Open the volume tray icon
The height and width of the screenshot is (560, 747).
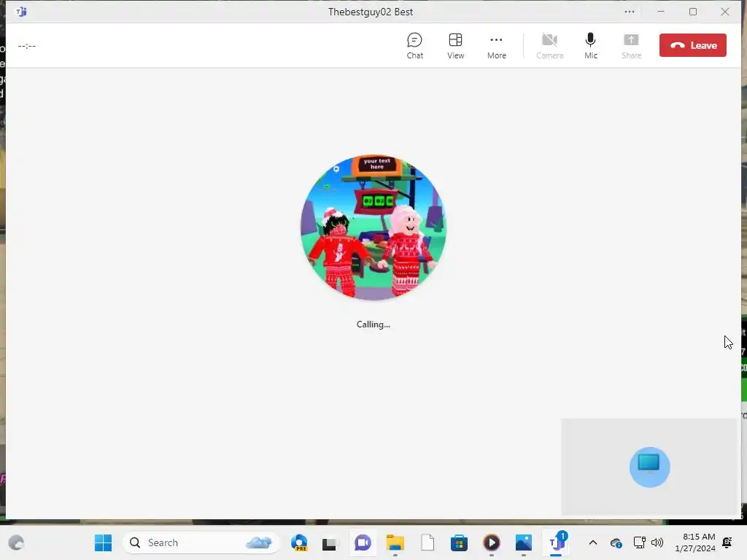tap(657, 542)
